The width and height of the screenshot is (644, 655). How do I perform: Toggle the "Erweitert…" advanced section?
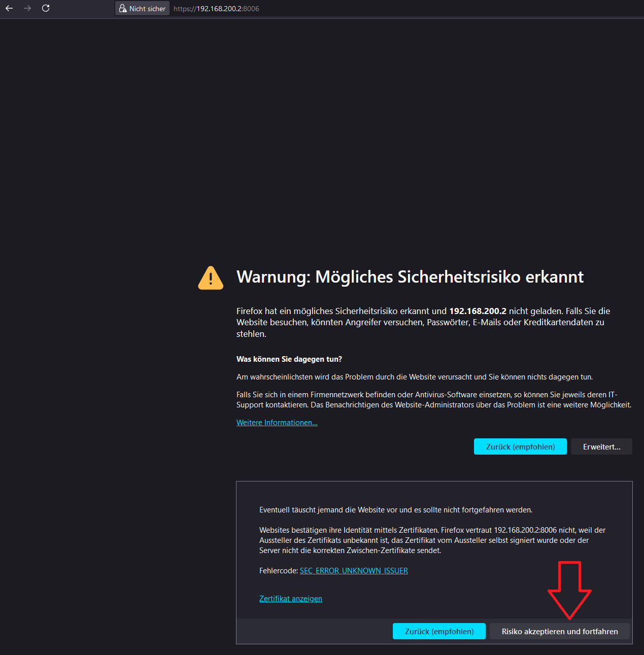601,446
